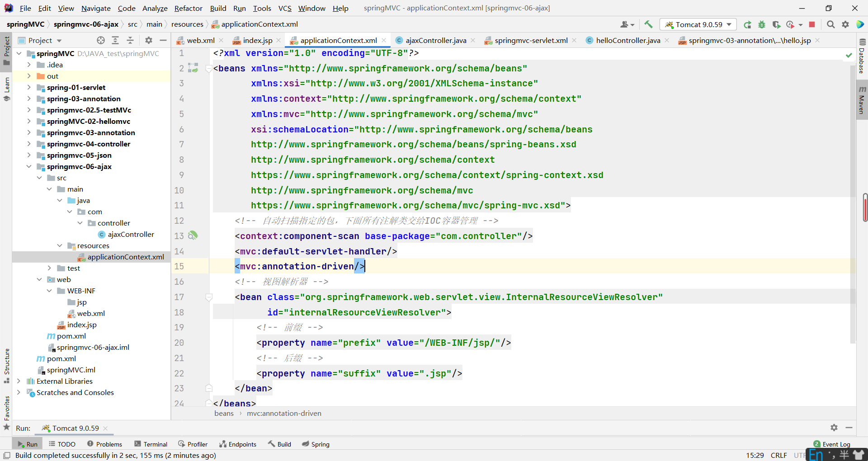Open the Event Log
Image resolution: width=868 pixels, height=461 pixels.
coord(832,444)
